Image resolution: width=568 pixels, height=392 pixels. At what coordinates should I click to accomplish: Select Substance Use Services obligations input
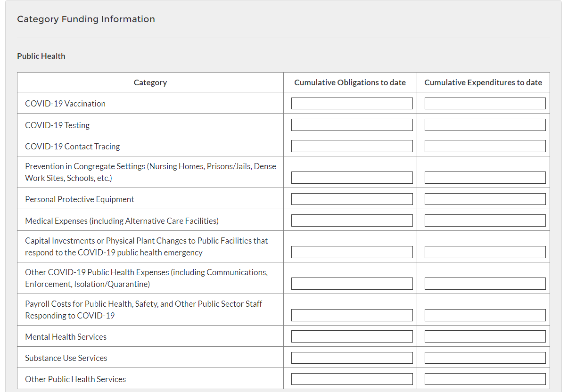(352, 358)
